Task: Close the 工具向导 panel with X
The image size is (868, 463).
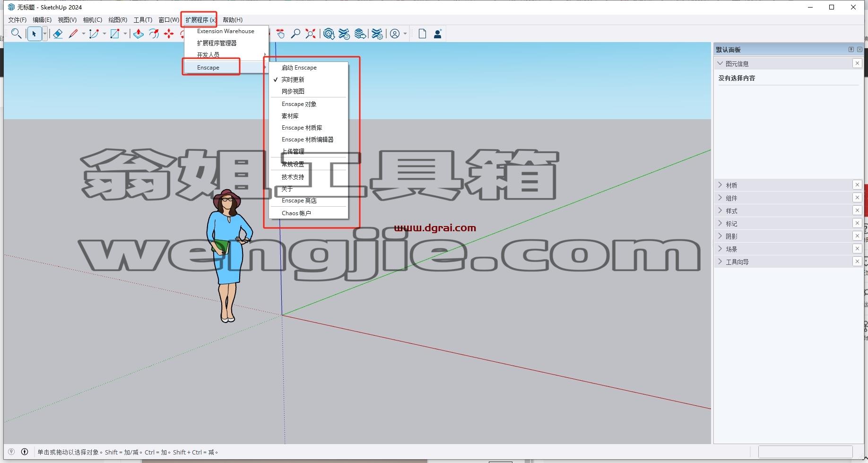Action: pos(857,262)
